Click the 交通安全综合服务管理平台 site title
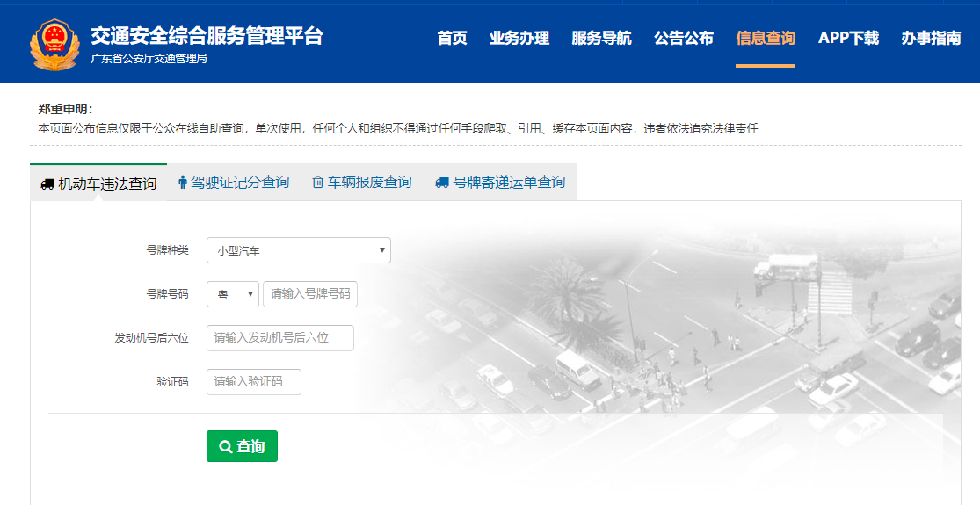This screenshot has width=980, height=505. pos(207,36)
